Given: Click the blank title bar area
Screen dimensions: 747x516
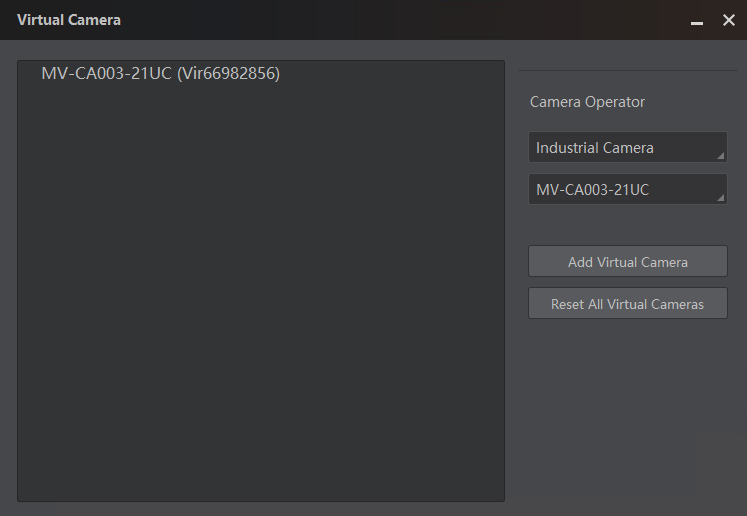Looking at the screenshot, I should (400, 20).
